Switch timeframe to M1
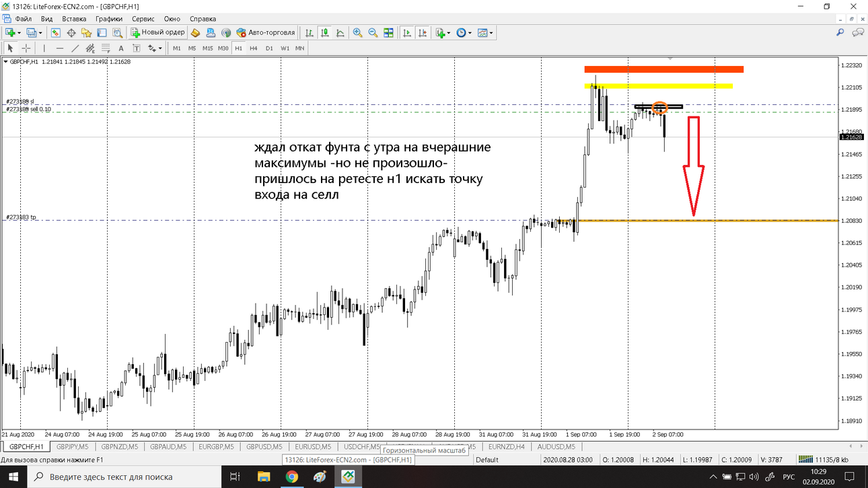Image resolution: width=868 pixels, height=488 pixels. (x=177, y=48)
